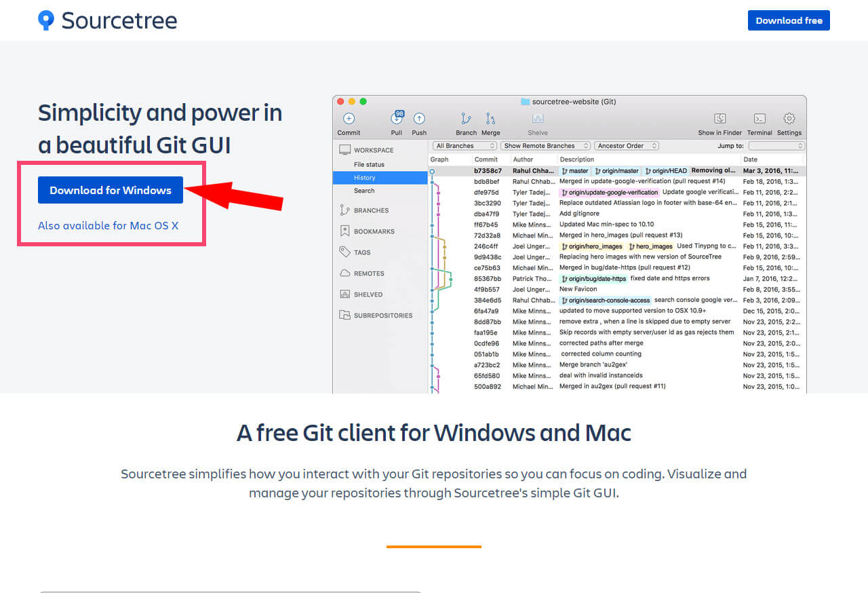Select commit 500a892 row
The image size is (868, 593).
(x=617, y=386)
